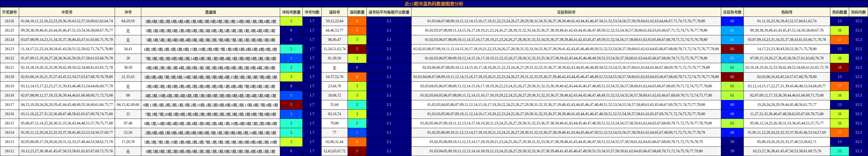Select draw period 26115
The width and height of the screenshot is (868, 156).
click(x=10, y=123)
